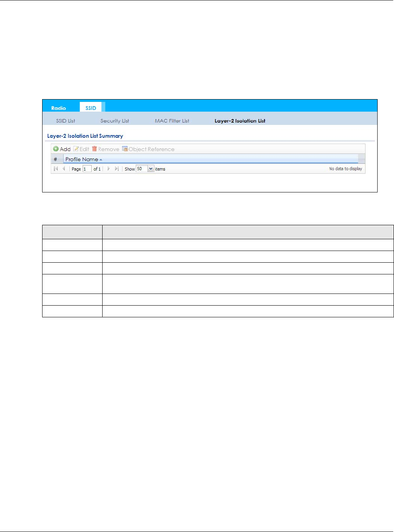The width and height of the screenshot is (394, 532).
Task: Click the Layer-2 Isolation List Summary heading
Action: pyautogui.click(x=85, y=136)
